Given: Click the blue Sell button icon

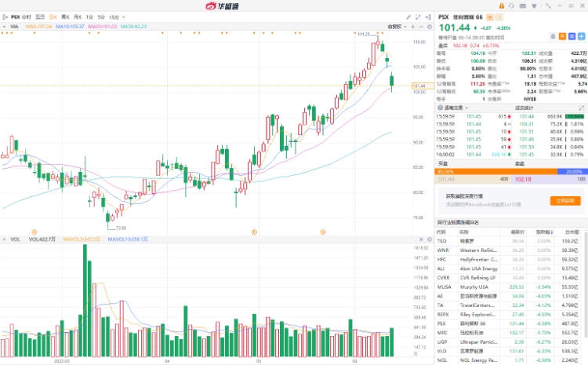Looking at the screenshot, I should [x=572, y=36].
